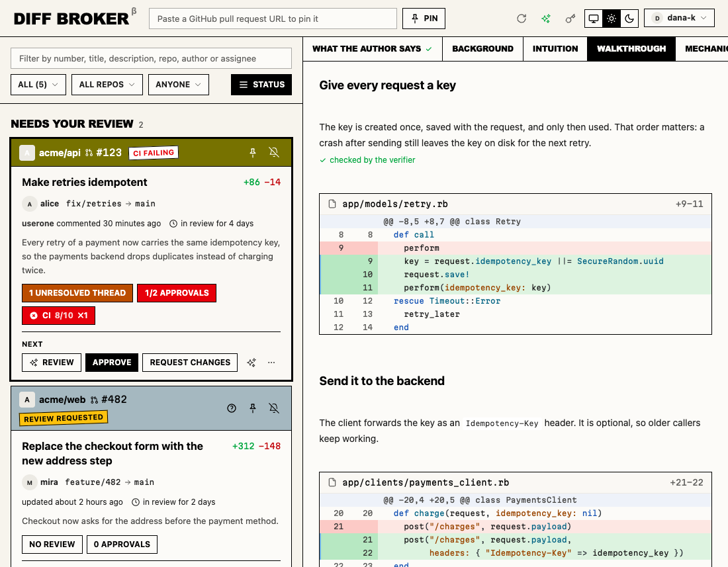Focus the GitHub pull request URL field

point(273,19)
